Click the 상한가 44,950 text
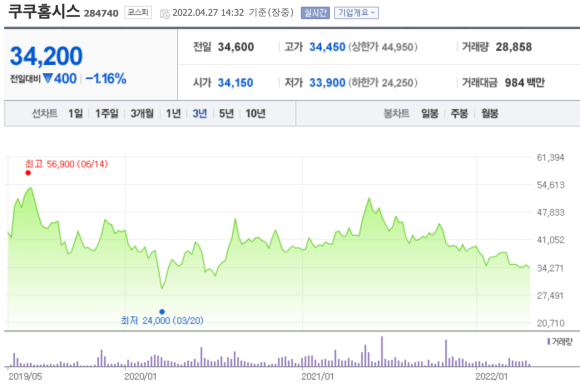Screen dimensions: 580x388 click(383, 47)
